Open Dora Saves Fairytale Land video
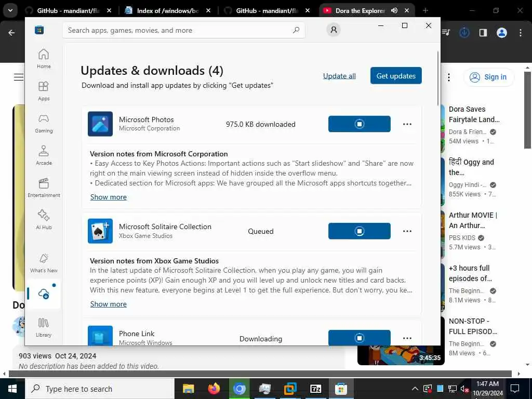 point(474,114)
